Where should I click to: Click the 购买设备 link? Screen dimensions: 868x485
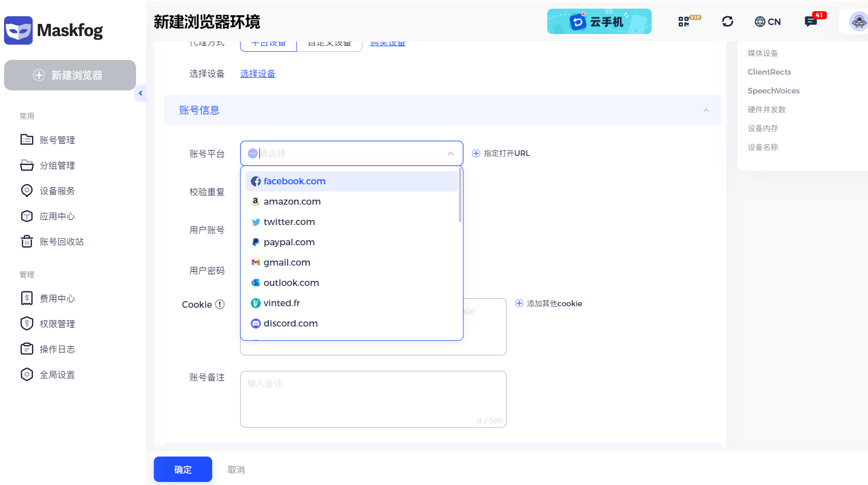click(388, 44)
